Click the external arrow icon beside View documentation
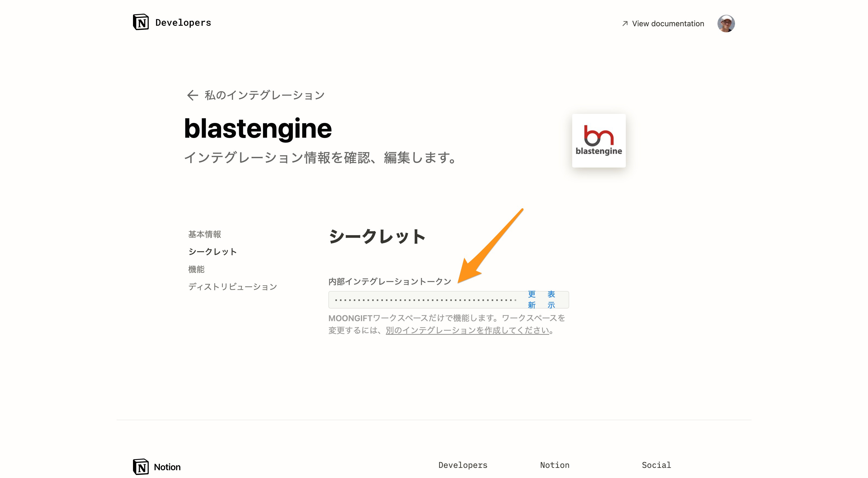Viewport: 868px width, 478px height. pos(625,24)
